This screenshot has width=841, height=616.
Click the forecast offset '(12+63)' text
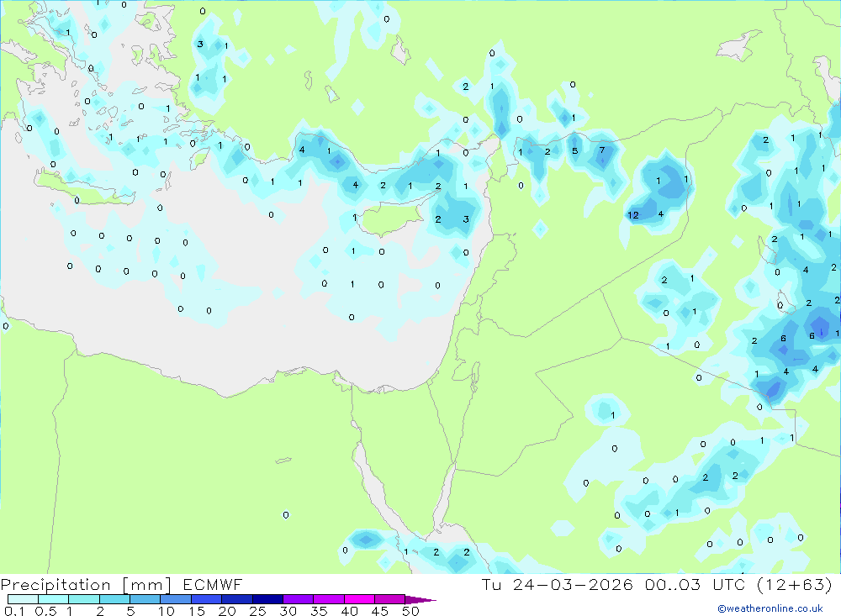point(795,584)
